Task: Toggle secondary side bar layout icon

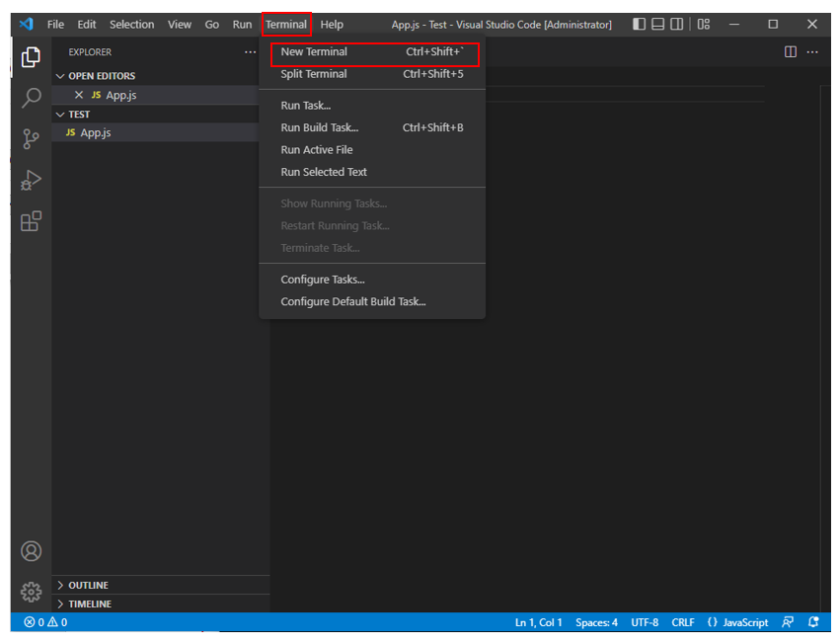Action: [677, 24]
